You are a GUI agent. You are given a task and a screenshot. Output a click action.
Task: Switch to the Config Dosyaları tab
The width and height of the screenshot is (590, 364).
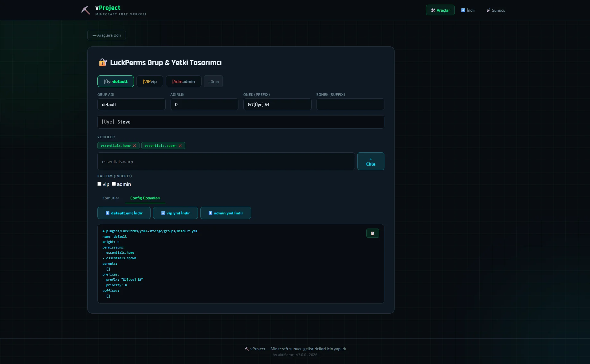pyautogui.click(x=145, y=198)
